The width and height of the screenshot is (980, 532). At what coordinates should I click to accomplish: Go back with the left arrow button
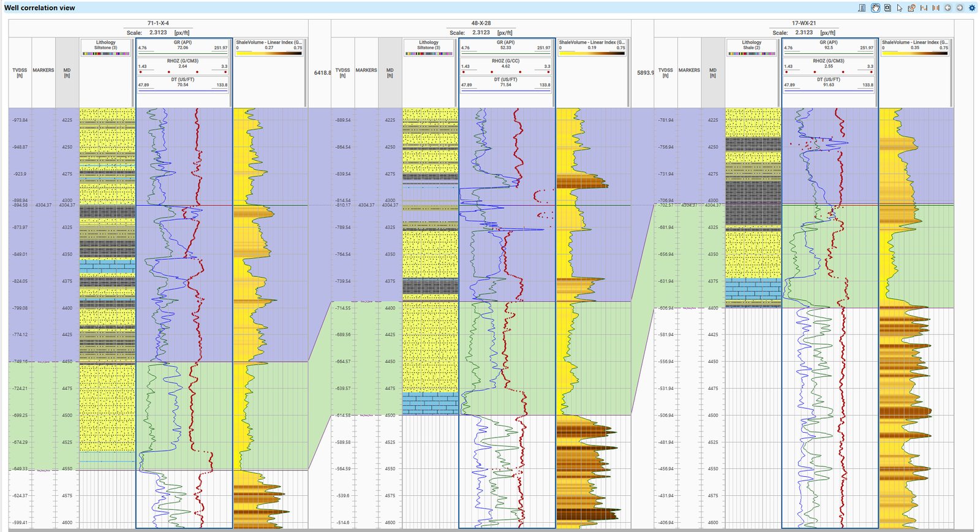point(948,8)
